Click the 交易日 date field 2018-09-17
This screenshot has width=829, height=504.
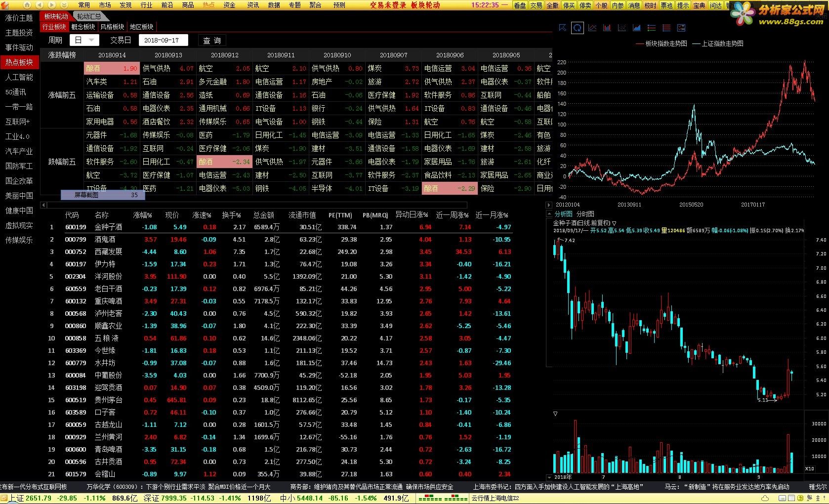[164, 40]
